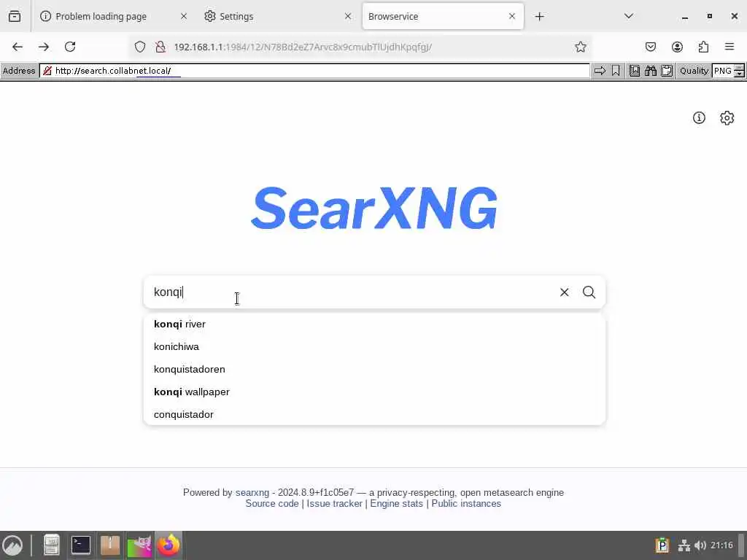Open the Firefox hamburger menu
Screen dimensions: 747x560
729,47
